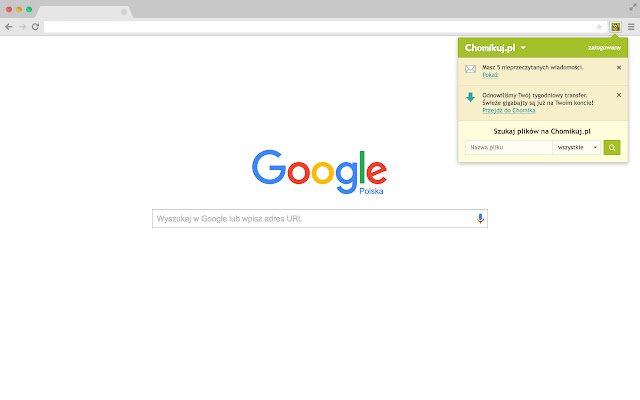Toggle fullscreen with the corner expand icon
Screen dimensions: 640x400
633,7
